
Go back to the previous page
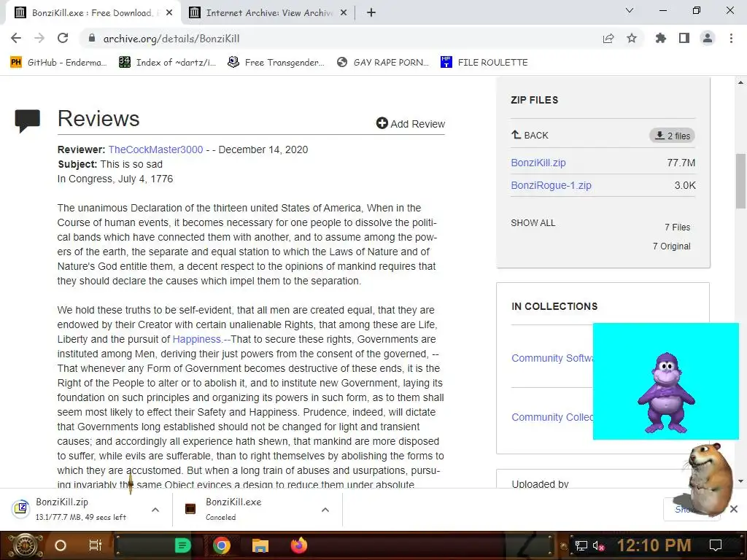[16, 38]
